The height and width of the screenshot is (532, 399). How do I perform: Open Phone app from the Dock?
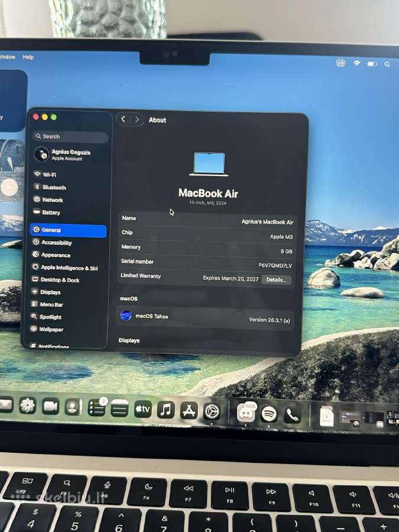pos(292,414)
